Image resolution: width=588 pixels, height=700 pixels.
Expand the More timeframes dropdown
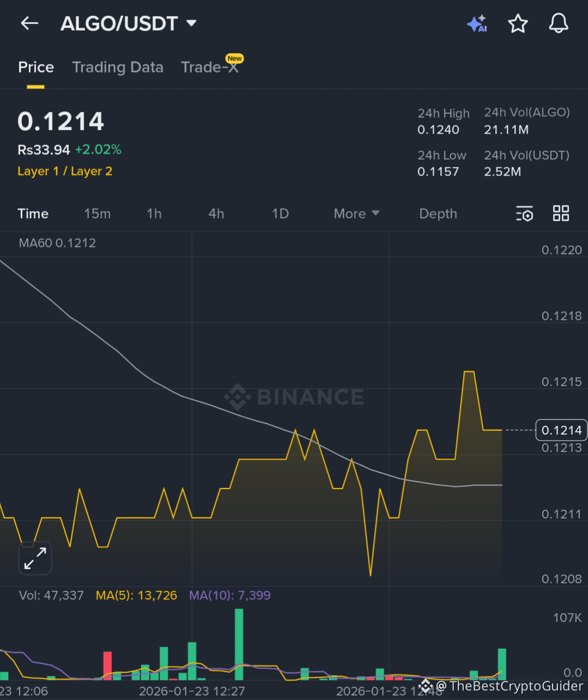point(356,214)
